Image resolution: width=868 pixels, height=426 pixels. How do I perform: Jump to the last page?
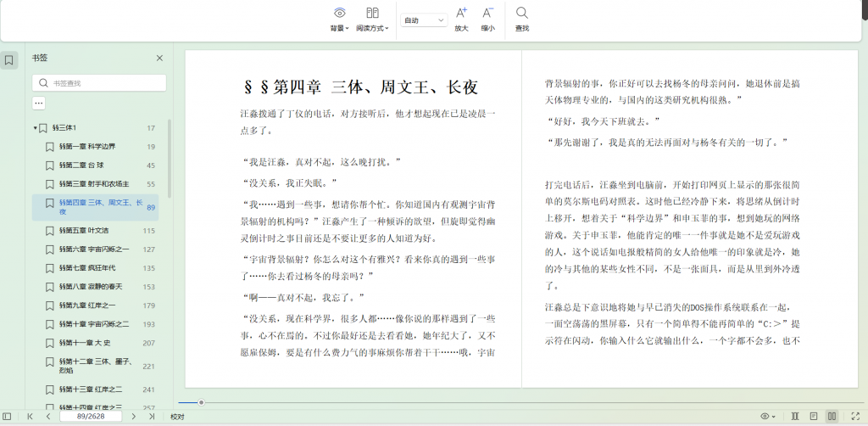152,416
